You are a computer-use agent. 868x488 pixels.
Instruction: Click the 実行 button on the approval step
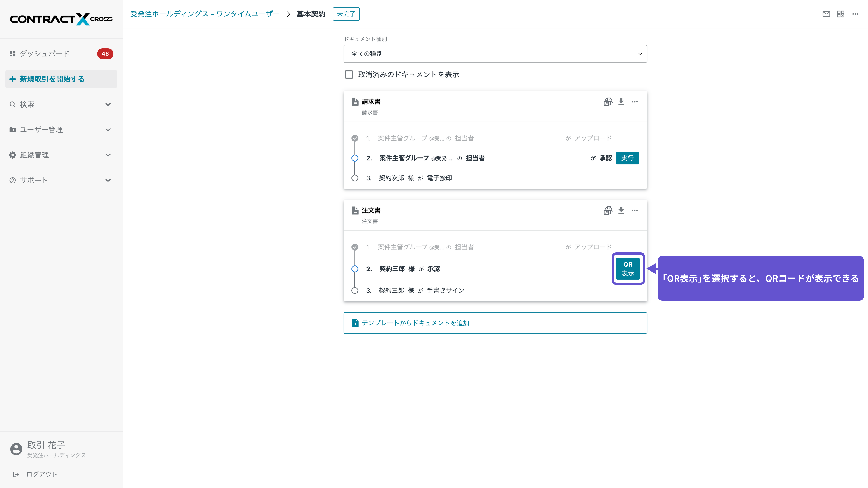click(627, 158)
